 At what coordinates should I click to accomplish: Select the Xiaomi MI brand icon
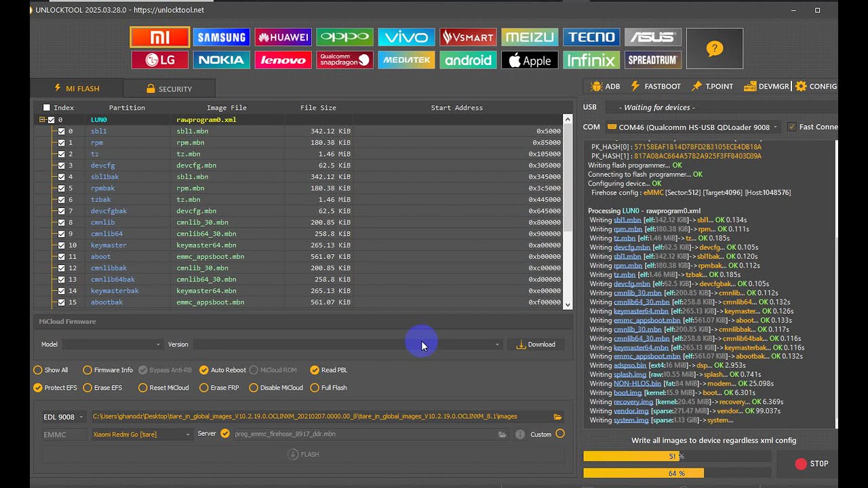pyautogui.click(x=159, y=37)
